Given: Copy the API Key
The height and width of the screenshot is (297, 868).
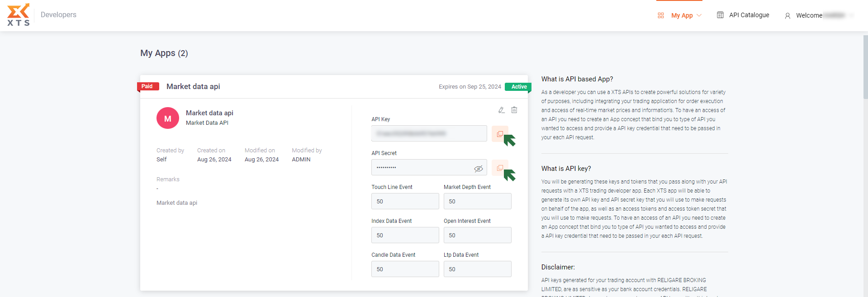Looking at the screenshot, I should (499, 134).
